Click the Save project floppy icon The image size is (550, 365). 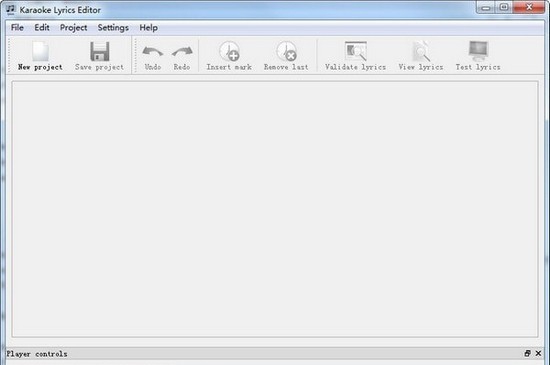[x=100, y=52]
